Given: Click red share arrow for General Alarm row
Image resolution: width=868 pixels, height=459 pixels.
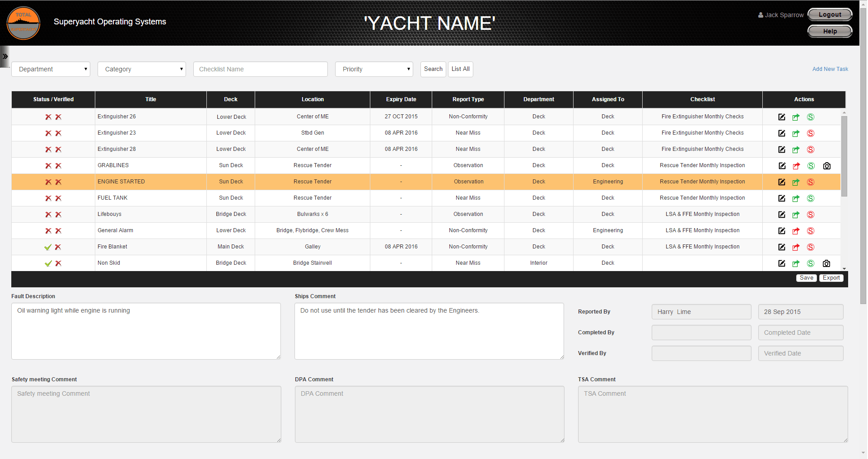Looking at the screenshot, I should (796, 231).
